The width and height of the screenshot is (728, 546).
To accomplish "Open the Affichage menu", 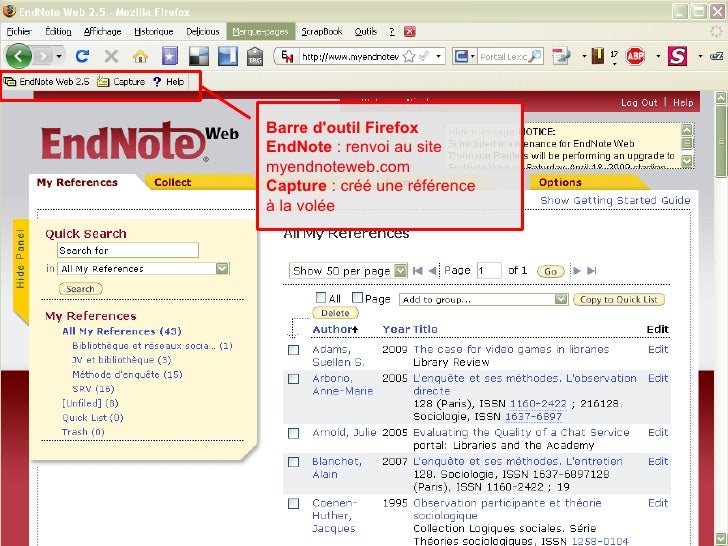I will click(103, 32).
